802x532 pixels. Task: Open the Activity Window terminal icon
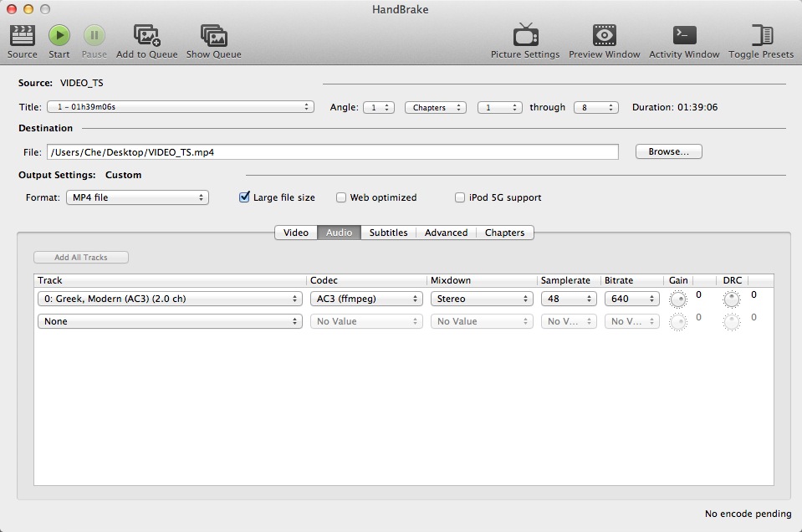(684, 35)
